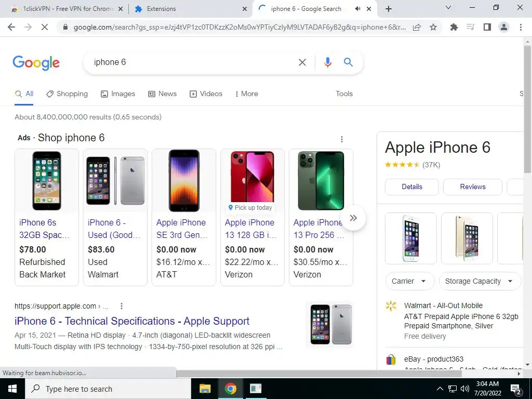Click the blue search magnifier icon

click(348, 62)
